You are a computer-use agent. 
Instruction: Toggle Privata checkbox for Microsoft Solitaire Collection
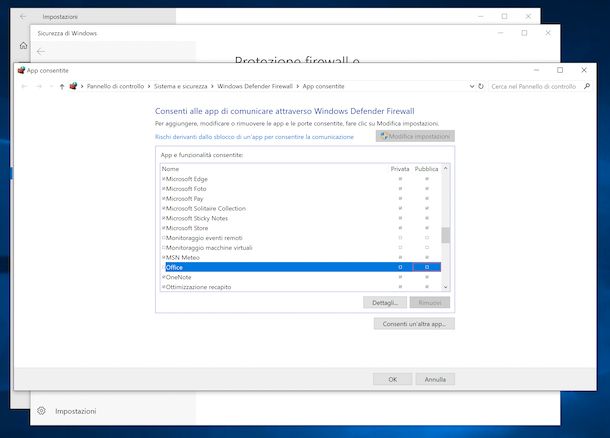point(400,208)
